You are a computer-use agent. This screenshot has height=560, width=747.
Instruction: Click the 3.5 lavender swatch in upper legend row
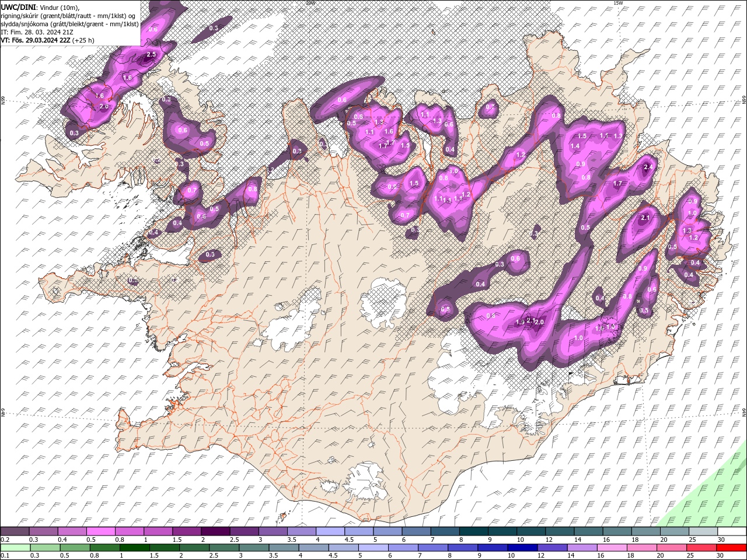(301, 531)
